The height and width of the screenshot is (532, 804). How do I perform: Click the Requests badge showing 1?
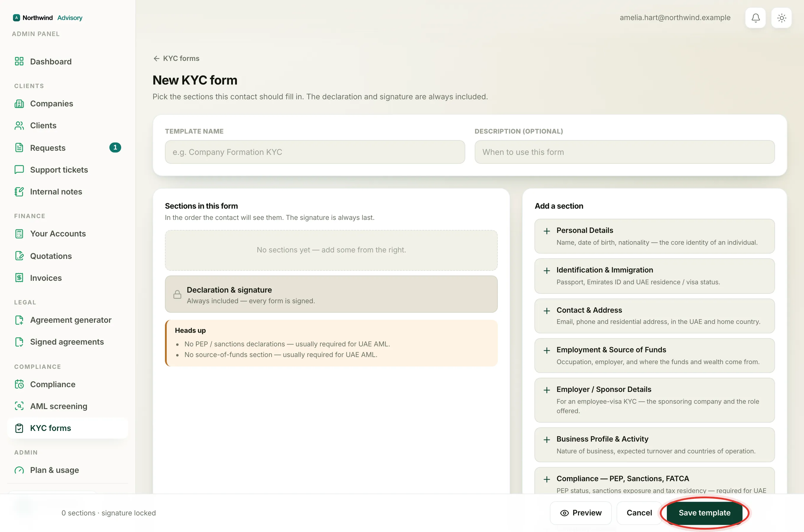[115, 147]
